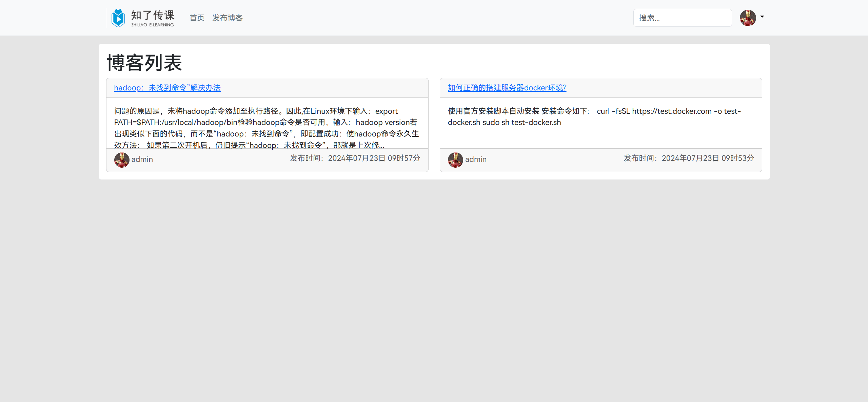Click admin name under hadoop post
This screenshot has width=868, height=402.
click(142, 159)
